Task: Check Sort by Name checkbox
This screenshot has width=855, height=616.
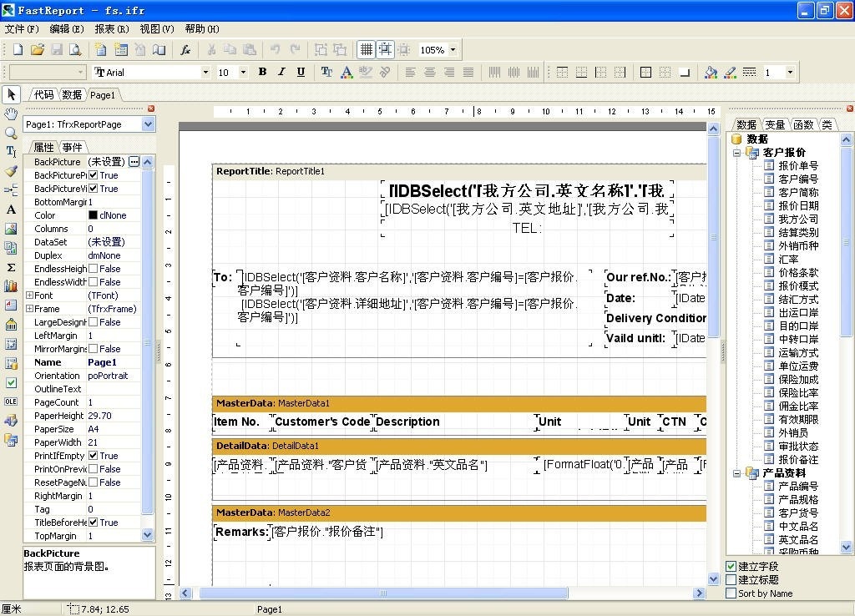Action: [731, 593]
